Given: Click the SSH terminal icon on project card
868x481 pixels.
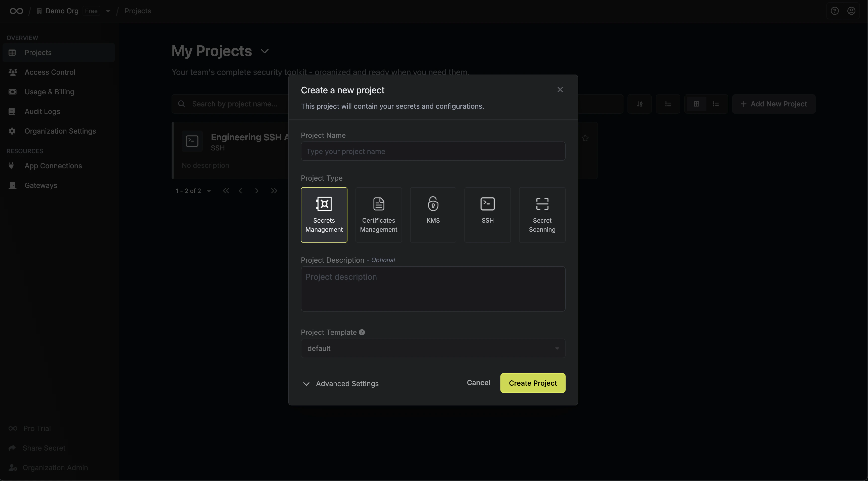Looking at the screenshot, I should click(192, 141).
